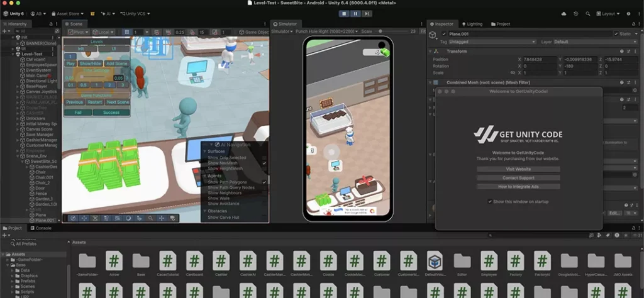The image size is (644, 298).
Task: Click Contact Support button
Action: point(518,178)
